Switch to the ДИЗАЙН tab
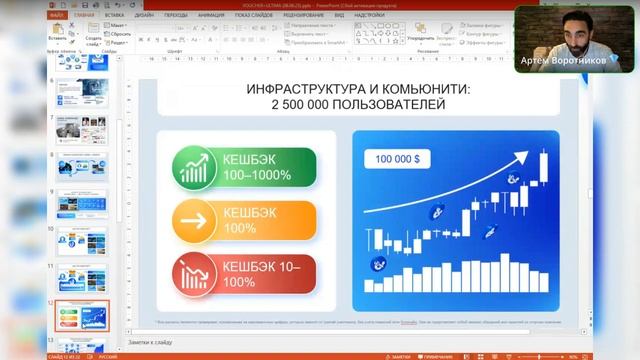Screen dimensions: 640x360 click(144, 15)
